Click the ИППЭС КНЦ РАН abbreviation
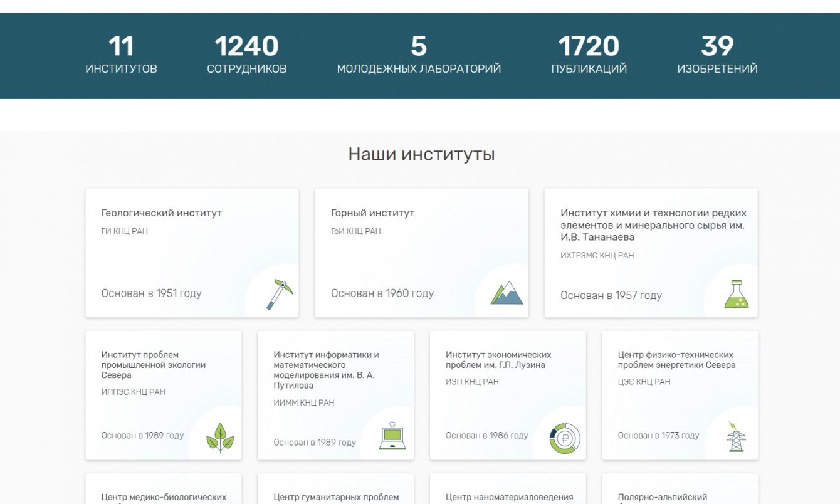840x504 pixels. (134, 392)
